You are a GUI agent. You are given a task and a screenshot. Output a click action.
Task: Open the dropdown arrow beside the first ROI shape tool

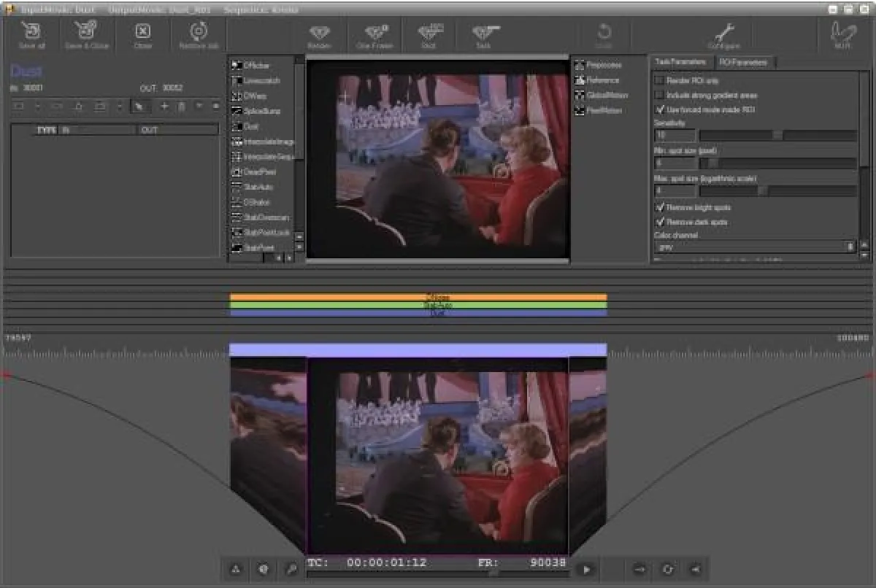[x=37, y=107]
